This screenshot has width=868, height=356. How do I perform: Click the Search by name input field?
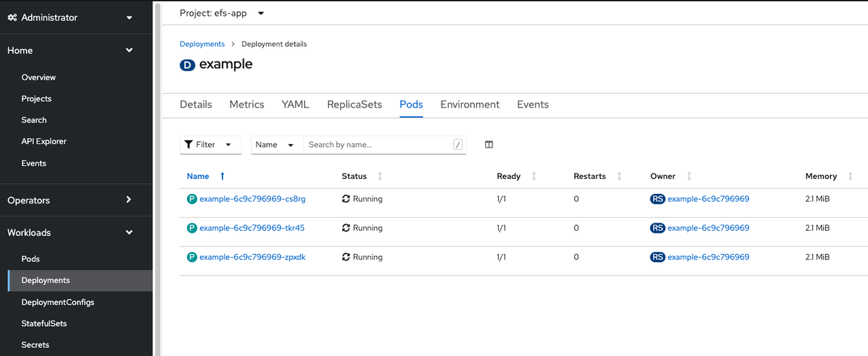[378, 144]
